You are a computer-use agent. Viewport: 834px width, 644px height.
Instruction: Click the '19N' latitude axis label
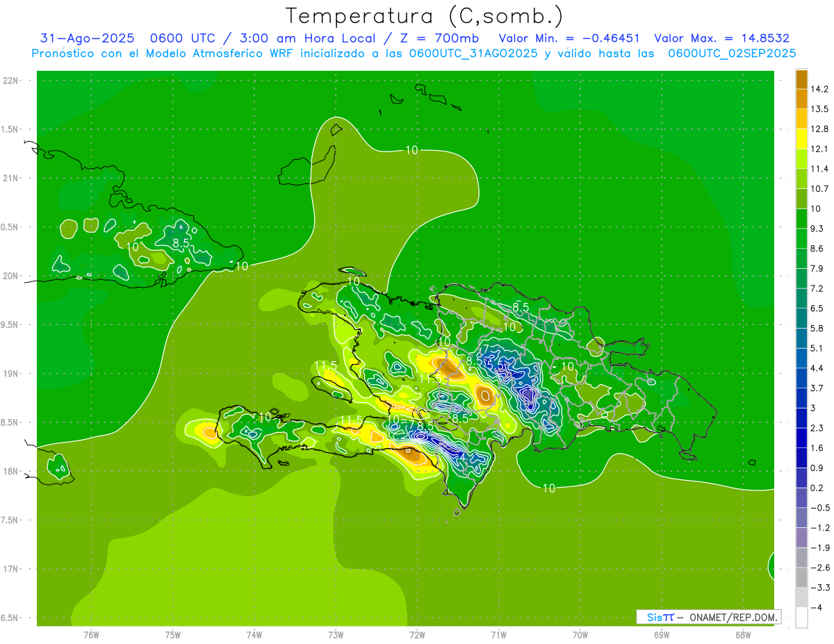pos(10,374)
